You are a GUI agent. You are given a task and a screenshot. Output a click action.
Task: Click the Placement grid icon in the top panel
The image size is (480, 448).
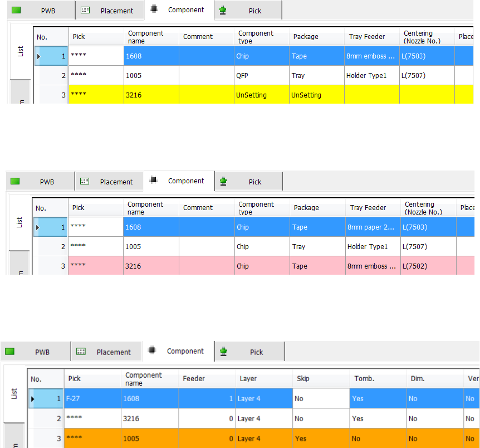(85, 10)
